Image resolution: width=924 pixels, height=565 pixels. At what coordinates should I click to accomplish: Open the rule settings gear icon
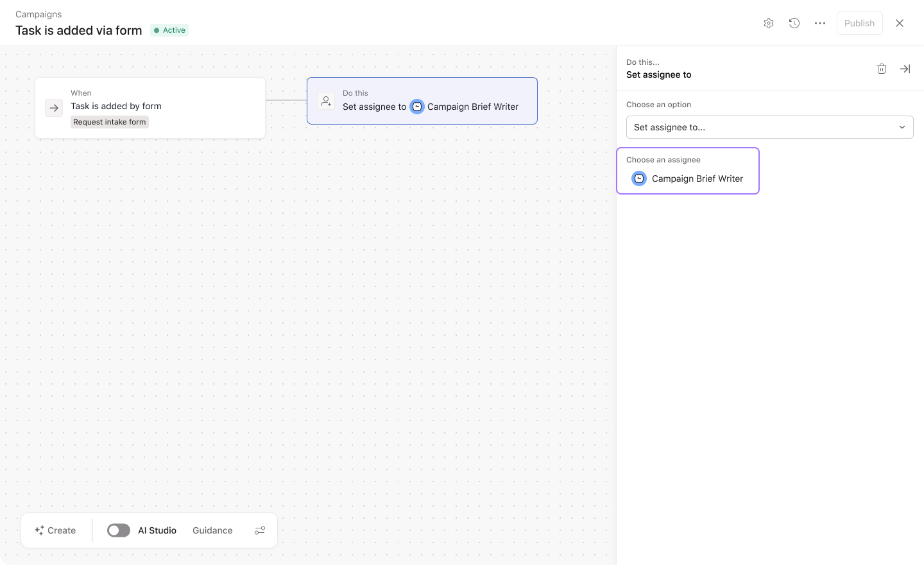(769, 23)
